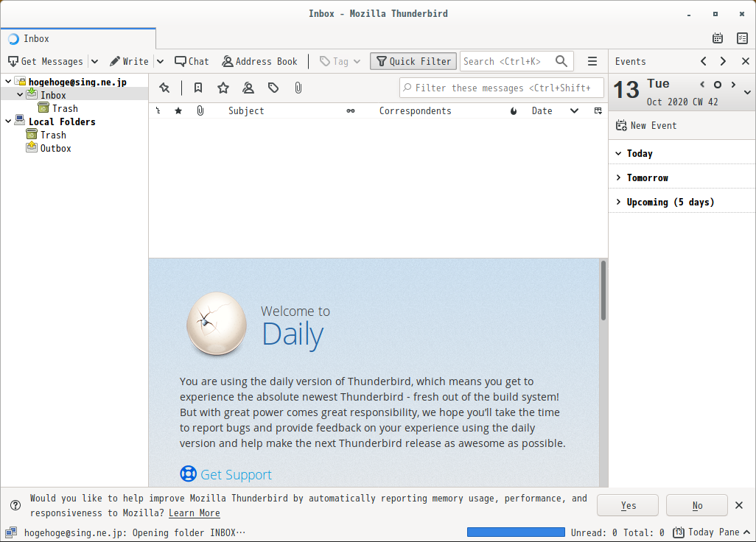This screenshot has width=756, height=542.
Task: Click the thread column header icon
Action: pyautogui.click(x=158, y=110)
